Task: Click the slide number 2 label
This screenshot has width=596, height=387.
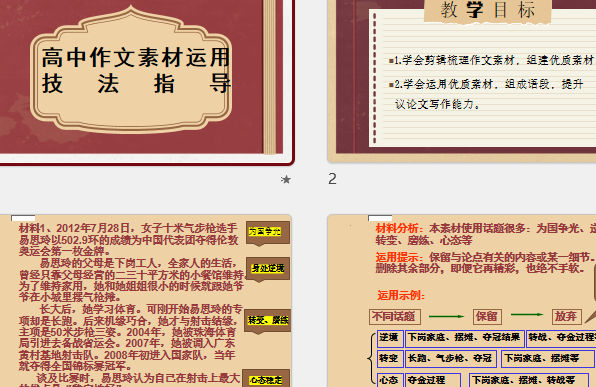Action: [x=332, y=179]
